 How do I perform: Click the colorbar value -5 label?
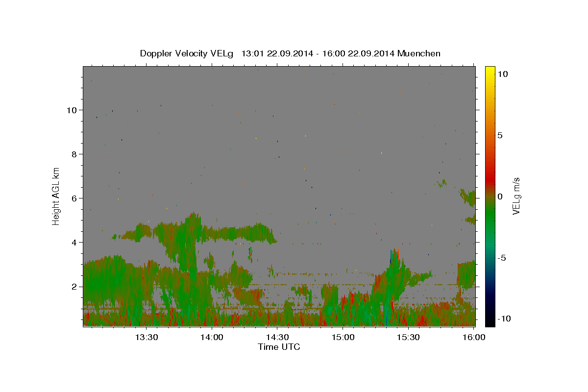[501, 258]
